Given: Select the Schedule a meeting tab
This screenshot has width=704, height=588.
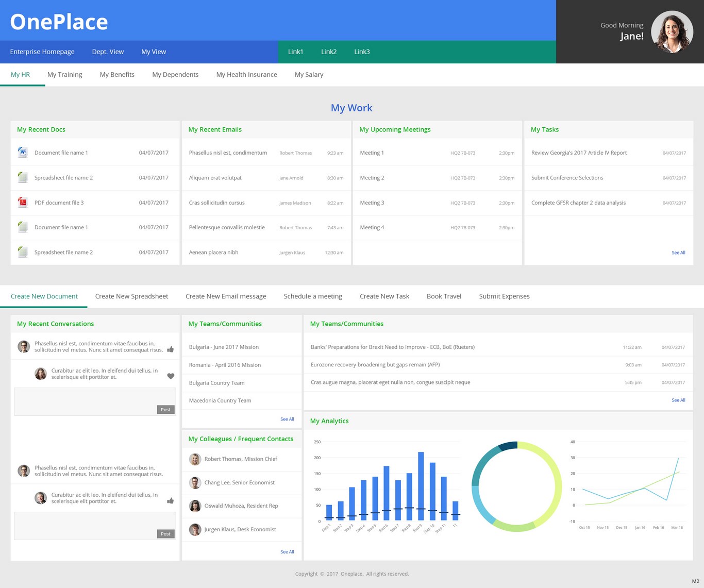Looking at the screenshot, I should pyautogui.click(x=313, y=296).
